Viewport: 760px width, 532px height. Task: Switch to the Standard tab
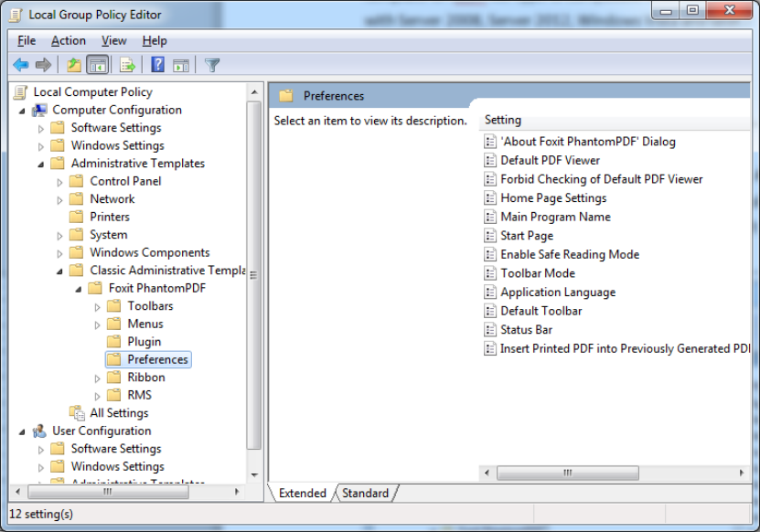[x=365, y=494]
